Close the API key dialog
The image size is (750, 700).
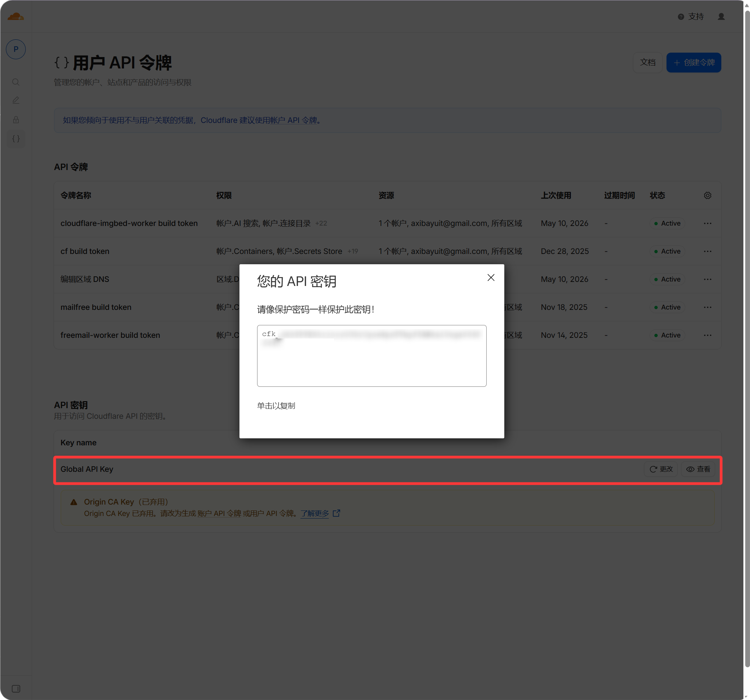[x=490, y=277]
